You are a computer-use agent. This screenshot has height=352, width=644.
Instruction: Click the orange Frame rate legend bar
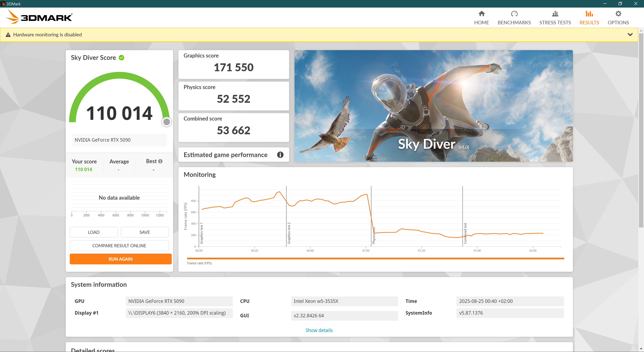[x=375, y=258]
